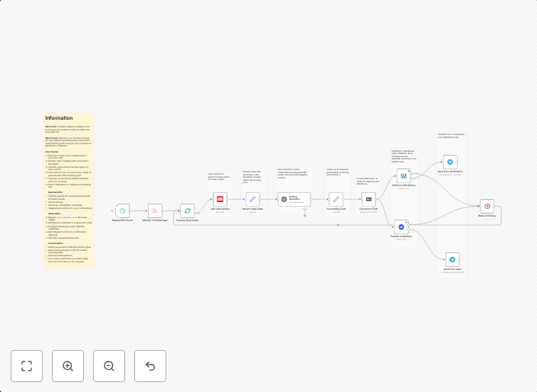The image size is (537, 392).
Task: Open the Process Each Video loop node
Action: (x=187, y=210)
